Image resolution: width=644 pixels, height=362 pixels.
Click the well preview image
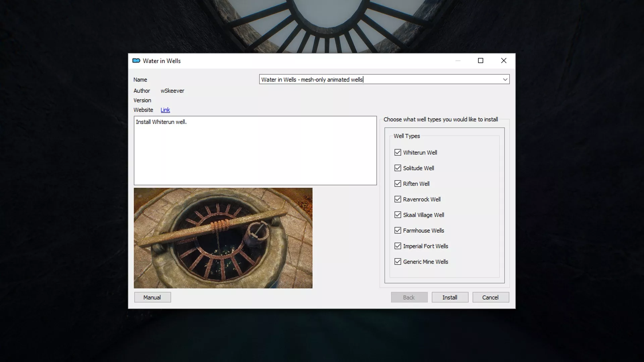tap(223, 238)
